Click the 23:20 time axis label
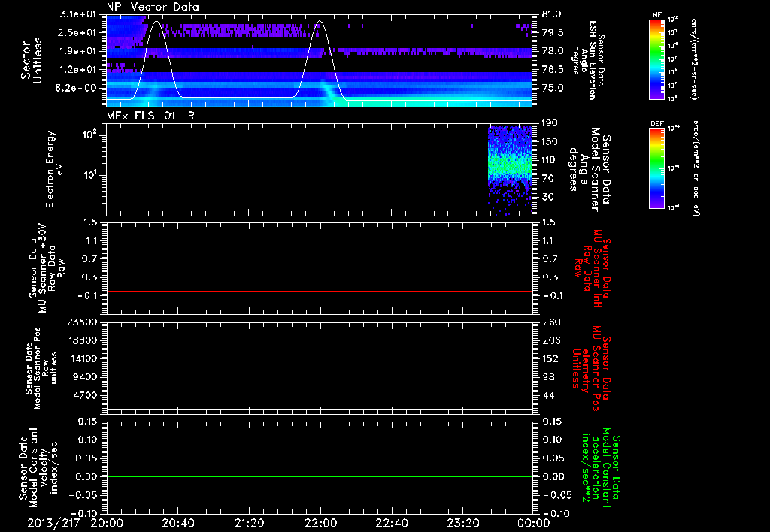 tap(462, 524)
